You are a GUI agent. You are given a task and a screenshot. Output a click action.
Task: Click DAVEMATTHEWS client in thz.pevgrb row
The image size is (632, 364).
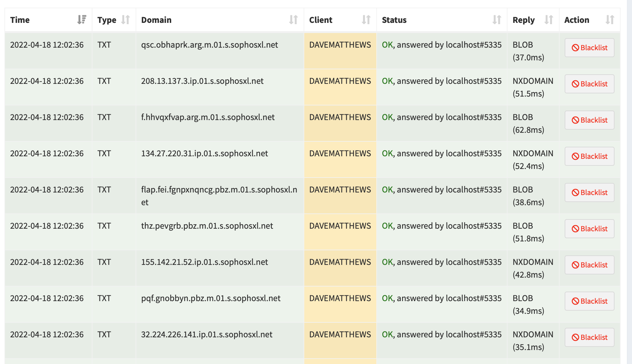340,226
